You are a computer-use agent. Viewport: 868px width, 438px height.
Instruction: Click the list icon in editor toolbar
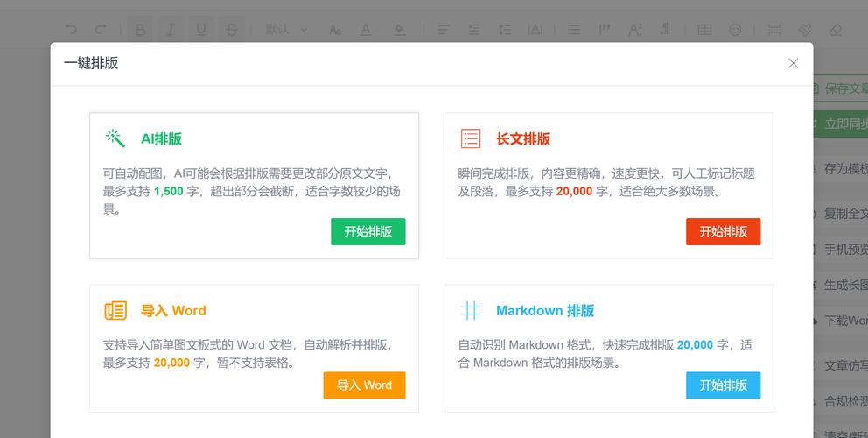575,30
